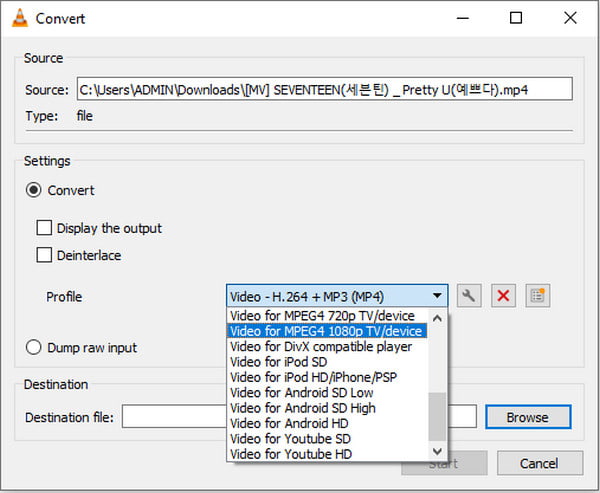Viewport: 600px width, 493px height.
Task: Click the profile list scrollbar
Action: [438, 415]
